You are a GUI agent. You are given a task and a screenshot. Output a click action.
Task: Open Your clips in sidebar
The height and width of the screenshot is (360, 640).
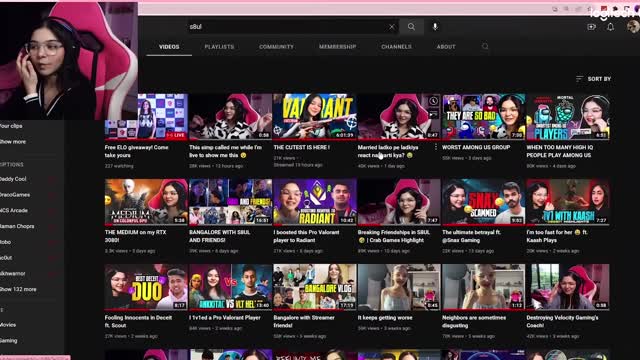[x=11, y=126]
